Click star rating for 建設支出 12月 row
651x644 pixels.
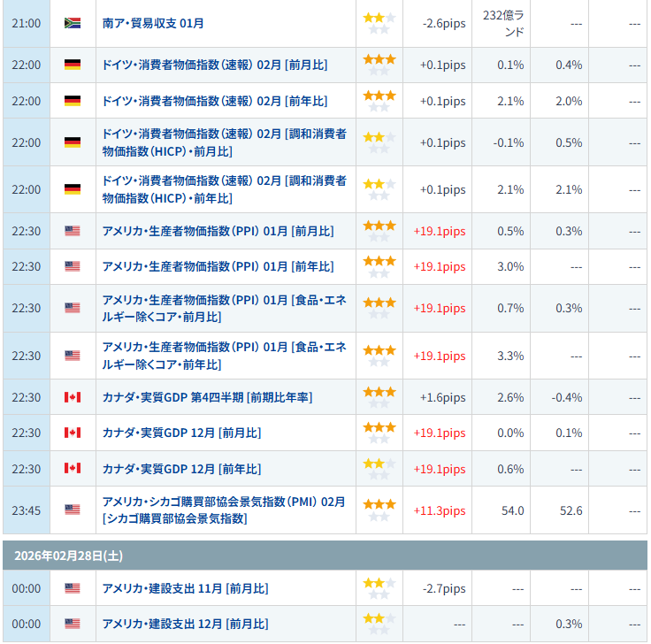click(x=379, y=624)
